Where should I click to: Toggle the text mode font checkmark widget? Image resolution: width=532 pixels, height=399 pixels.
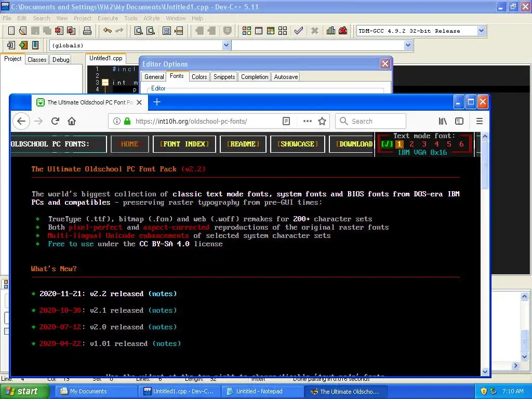click(387, 144)
